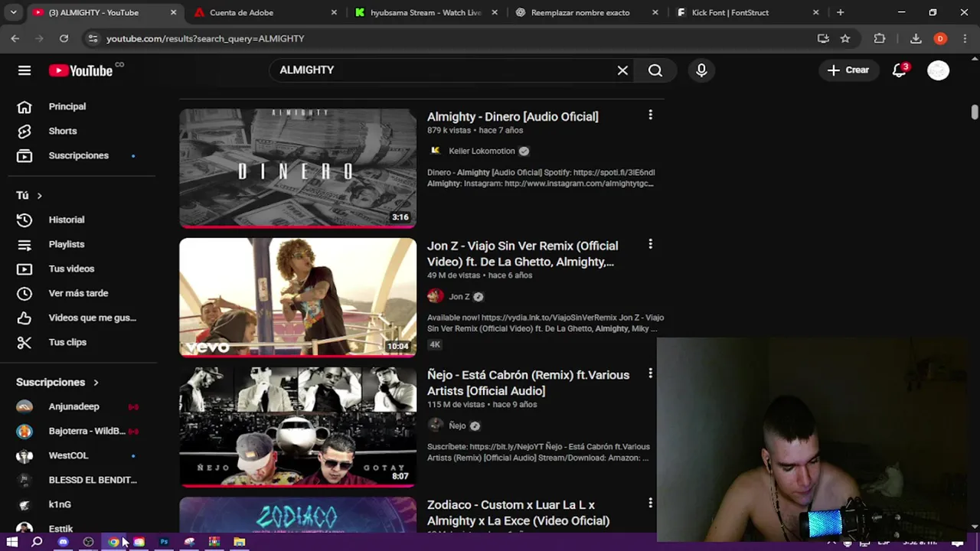Open OBS Studio from the taskbar
Image resolution: width=980 pixels, height=551 pixels.
[88, 542]
